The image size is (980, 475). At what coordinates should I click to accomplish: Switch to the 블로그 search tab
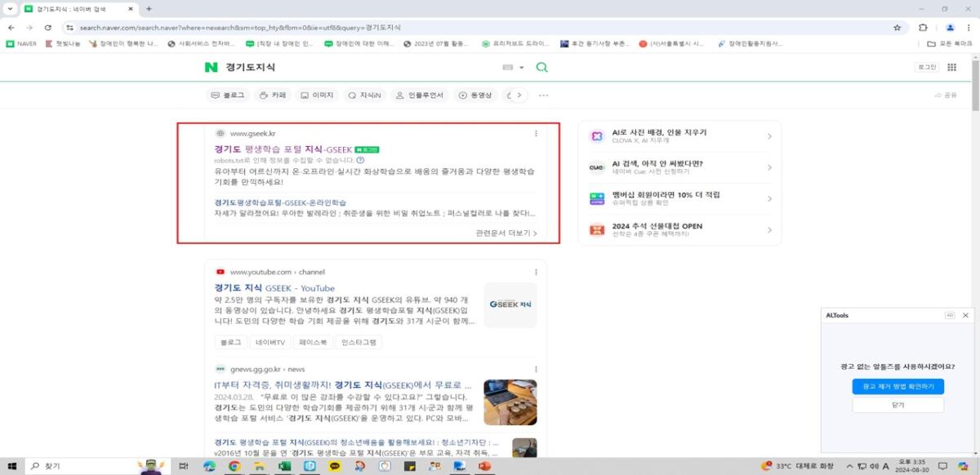click(x=228, y=95)
